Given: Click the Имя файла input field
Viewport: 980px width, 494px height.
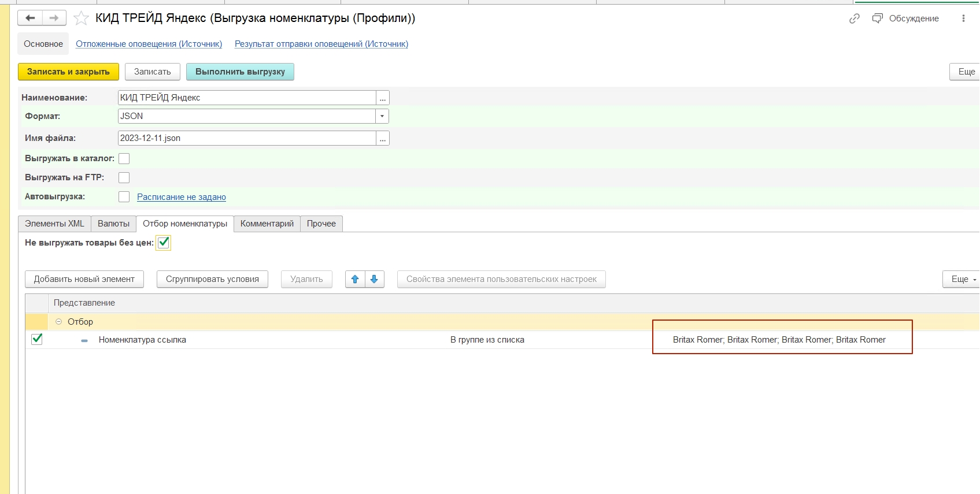Looking at the screenshot, I should click(x=247, y=138).
